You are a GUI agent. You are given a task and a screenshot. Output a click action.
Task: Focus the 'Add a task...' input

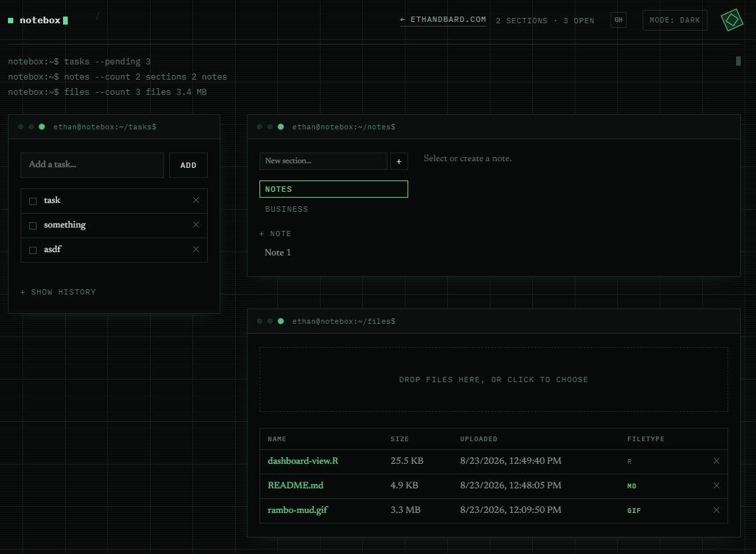tap(92, 165)
